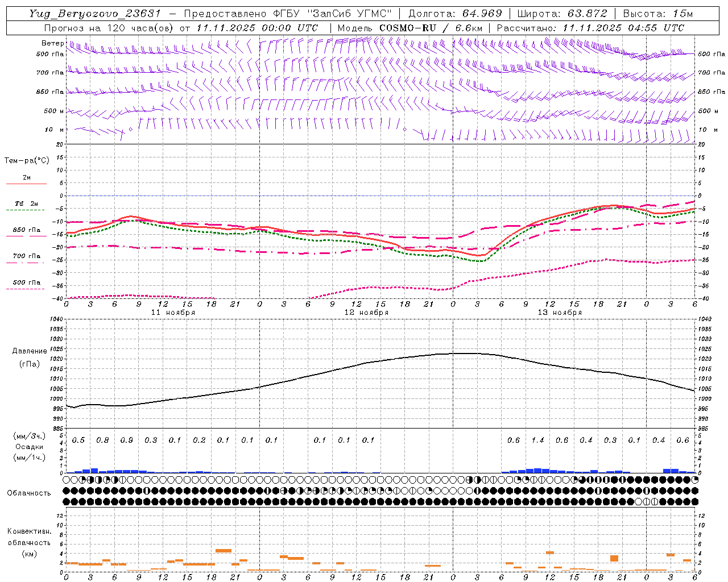
Task: Click the Конвективн. convective cloud label
Action: click(29, 531)
